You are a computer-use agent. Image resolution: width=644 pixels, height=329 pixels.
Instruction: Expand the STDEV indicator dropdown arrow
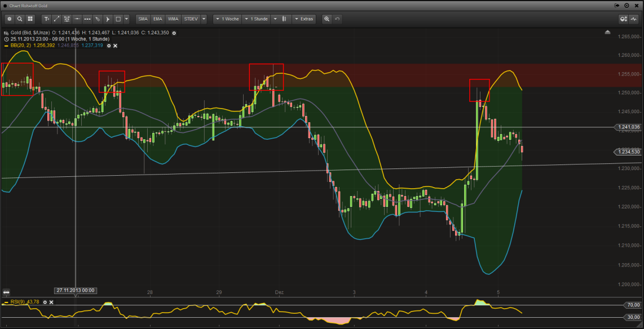(204, 19)
